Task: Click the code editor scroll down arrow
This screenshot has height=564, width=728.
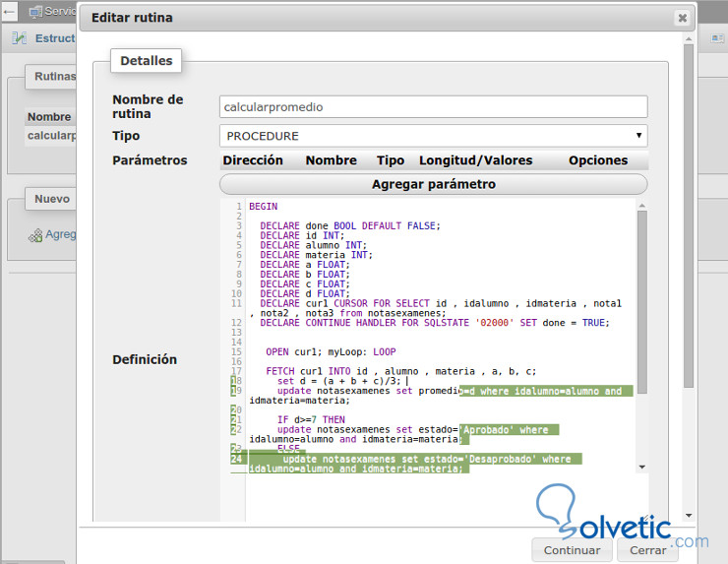Action: pos(642,467)
